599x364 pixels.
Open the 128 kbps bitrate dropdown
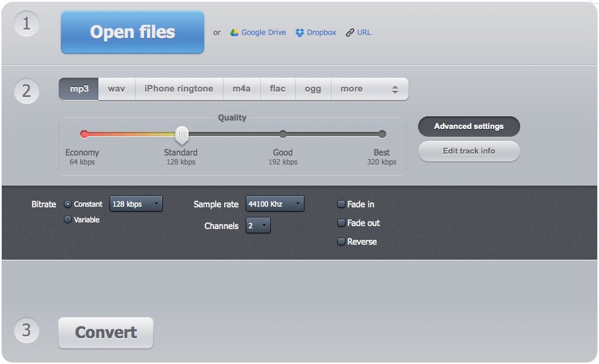click(x=136, y=204)
